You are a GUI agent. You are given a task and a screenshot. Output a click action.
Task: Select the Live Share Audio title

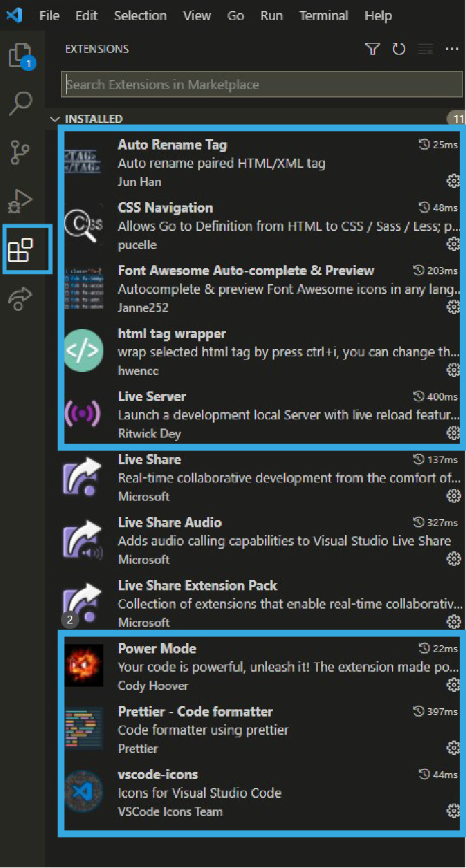point(170,523)
